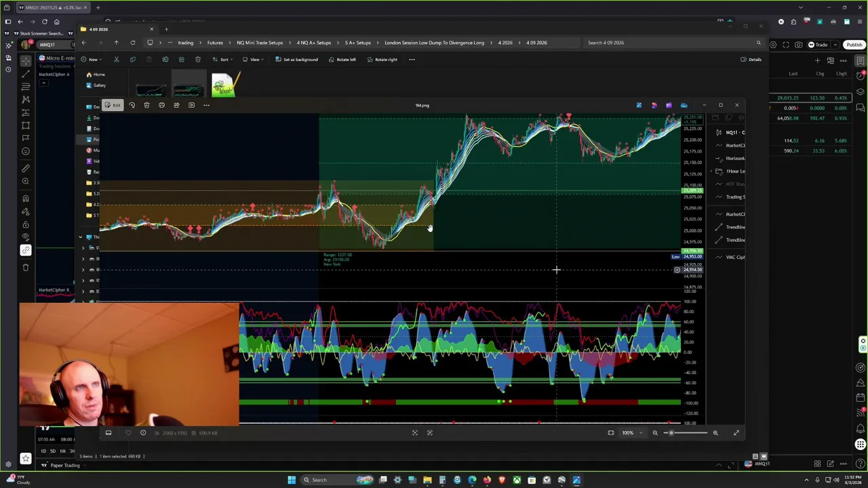Add a new File Explorer tab
Viewport: 868px width, 488px height.
[x=166, y=29]
